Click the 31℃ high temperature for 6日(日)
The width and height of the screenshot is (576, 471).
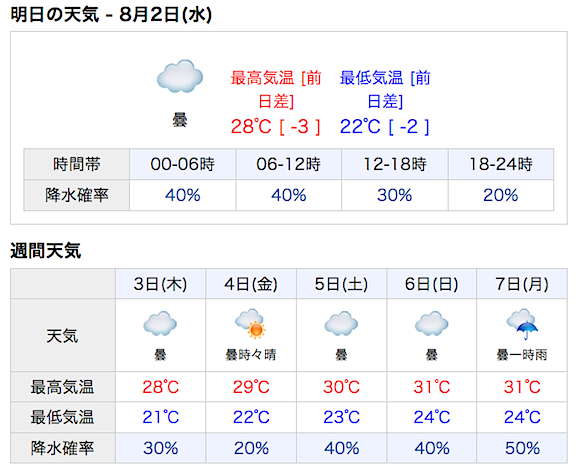432,387
